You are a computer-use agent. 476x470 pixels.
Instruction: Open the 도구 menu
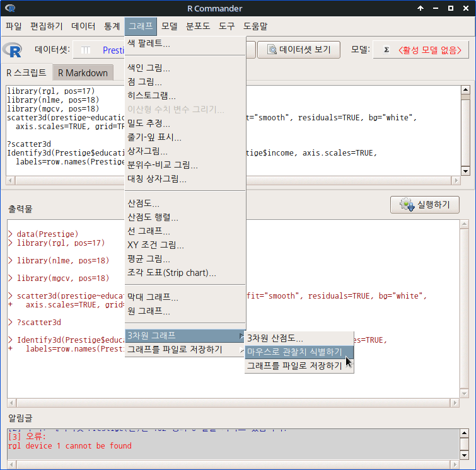point(226,26)
